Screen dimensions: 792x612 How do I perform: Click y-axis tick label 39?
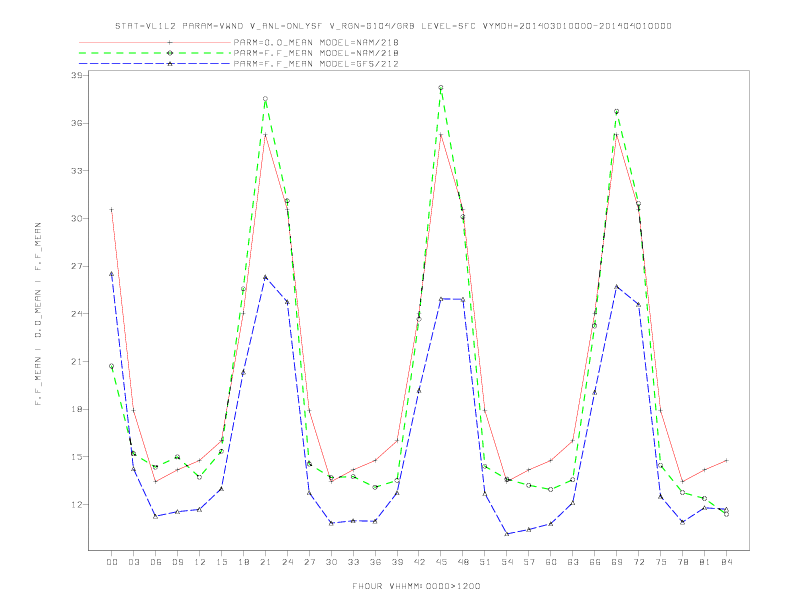coord(76,75)
